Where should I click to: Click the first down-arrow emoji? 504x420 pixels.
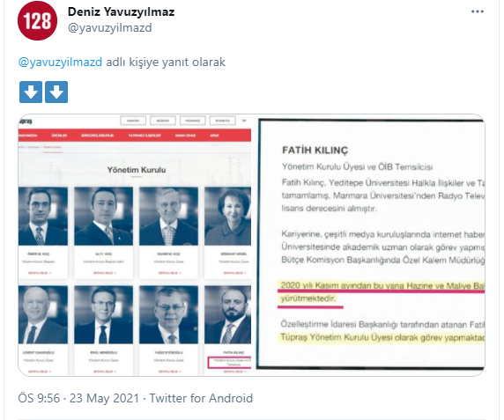31,92
